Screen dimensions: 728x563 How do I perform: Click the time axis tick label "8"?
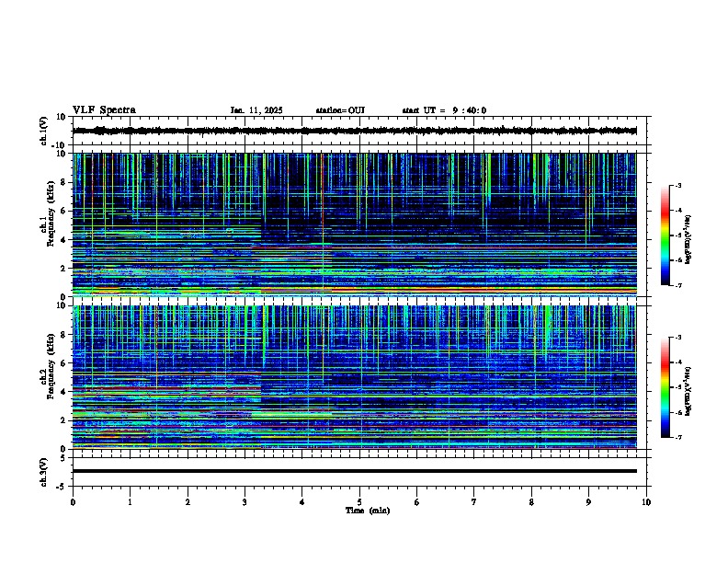(531, 502)
